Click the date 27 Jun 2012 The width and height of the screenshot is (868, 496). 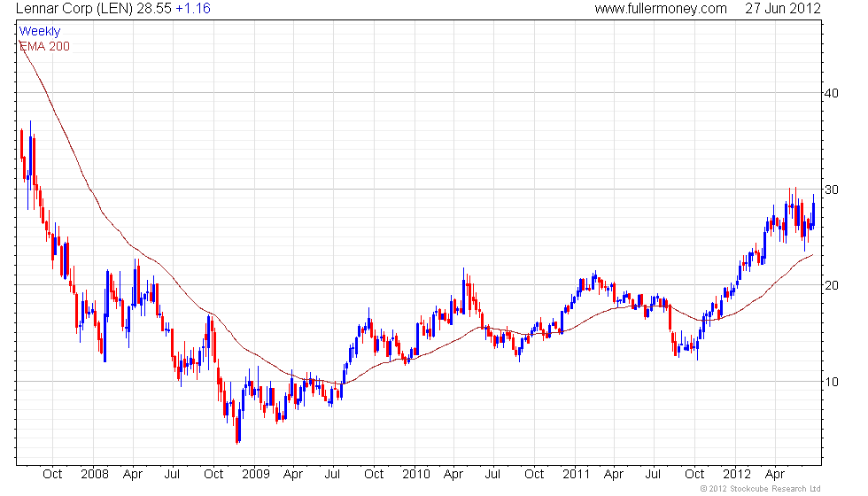coord(783,8)
